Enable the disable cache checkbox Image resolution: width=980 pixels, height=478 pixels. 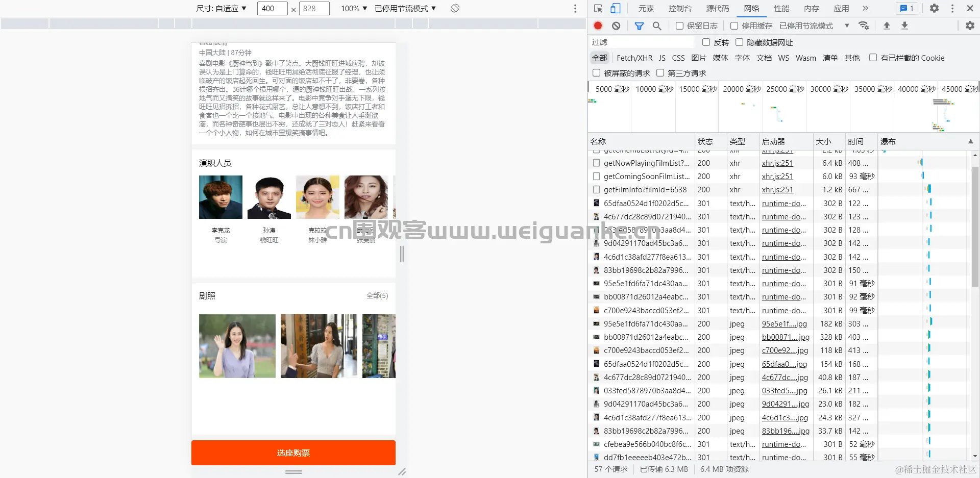(x=734, y=26)
